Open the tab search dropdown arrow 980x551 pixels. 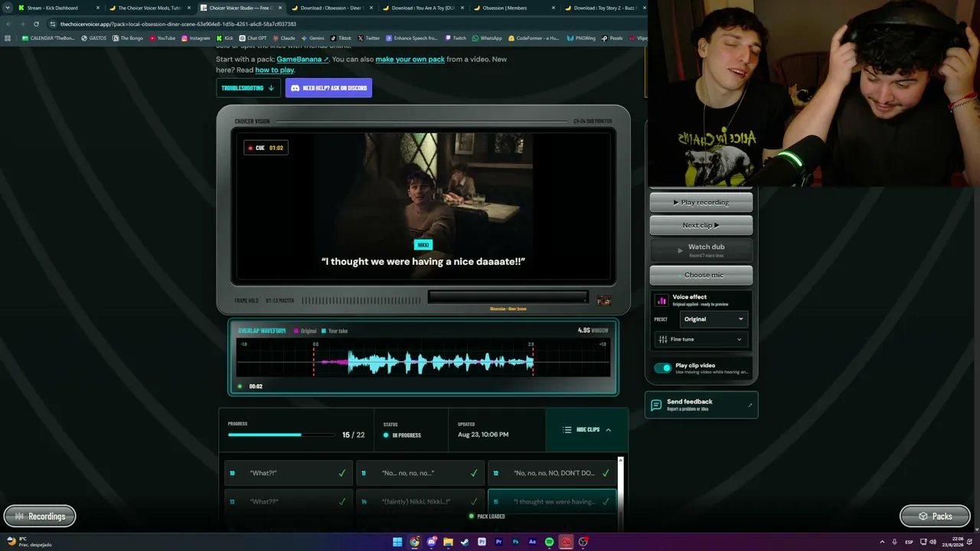click(7, 8)
